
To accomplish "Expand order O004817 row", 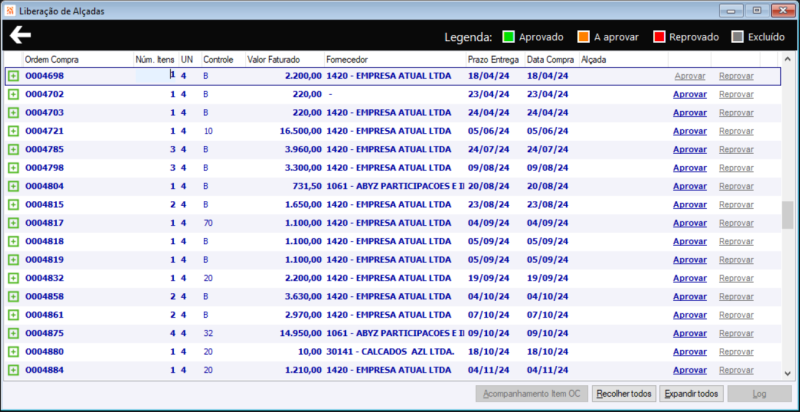I will click(x=13, y=223).
